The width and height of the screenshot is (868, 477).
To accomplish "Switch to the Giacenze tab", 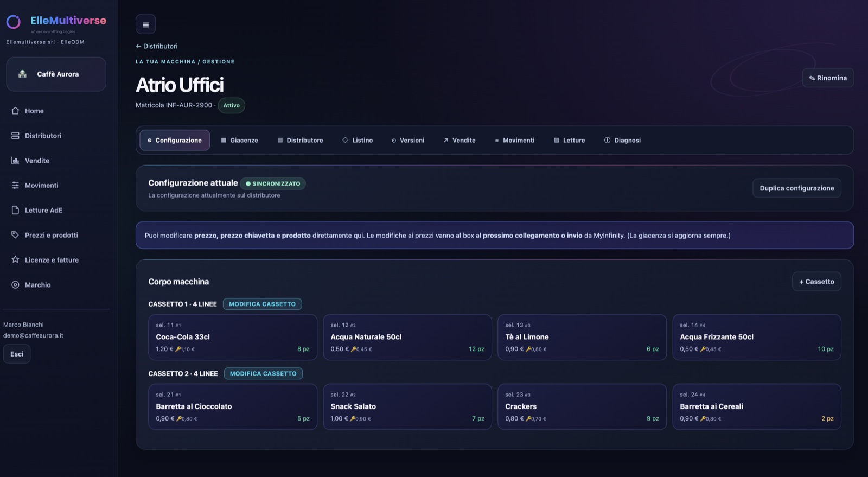I will click(x=239, y=140).
